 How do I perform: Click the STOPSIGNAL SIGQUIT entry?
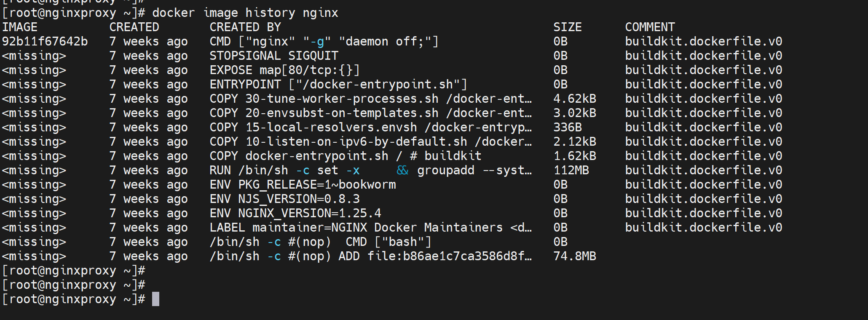click(x=274, y=56)
